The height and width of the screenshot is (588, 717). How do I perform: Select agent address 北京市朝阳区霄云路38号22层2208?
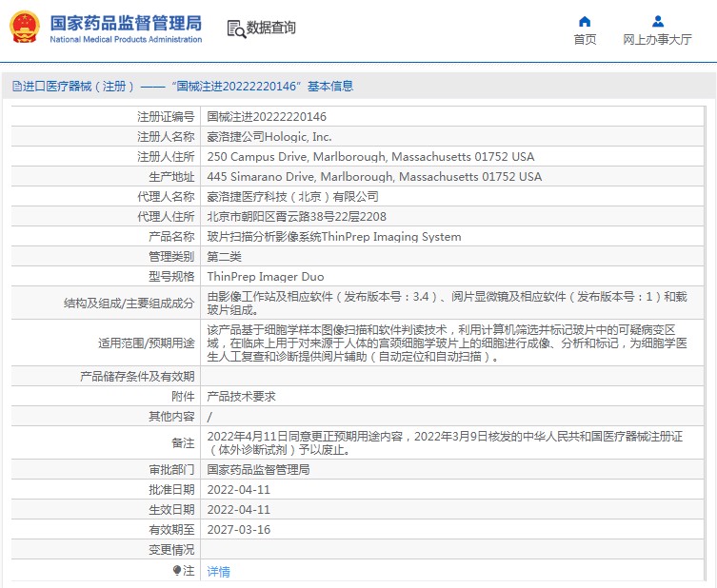click(x=297, y=217)
